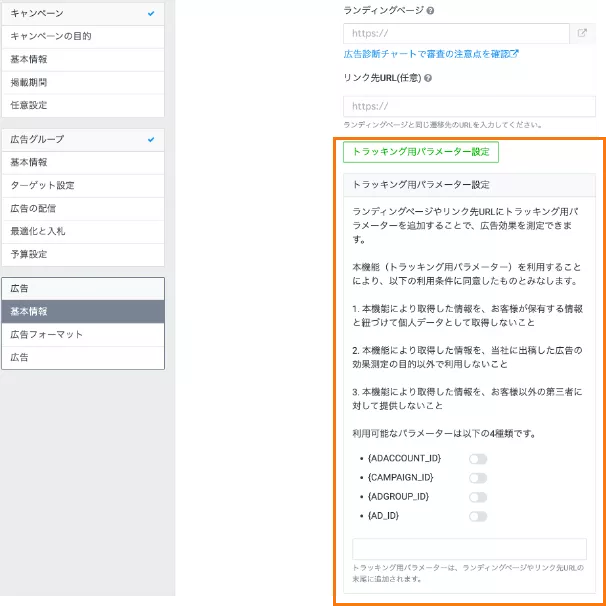Go to ターゲット設定 in the sidebar
This screenshot has width=606, height=606.
[x=81, y=185]
